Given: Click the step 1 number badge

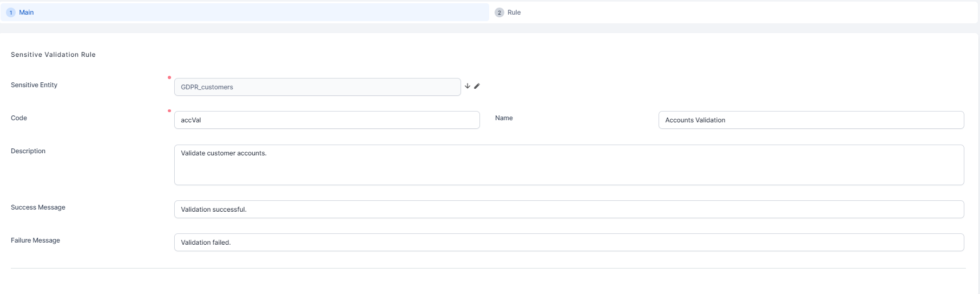Looking at the screenshot, I should click(x=11, y=12).
